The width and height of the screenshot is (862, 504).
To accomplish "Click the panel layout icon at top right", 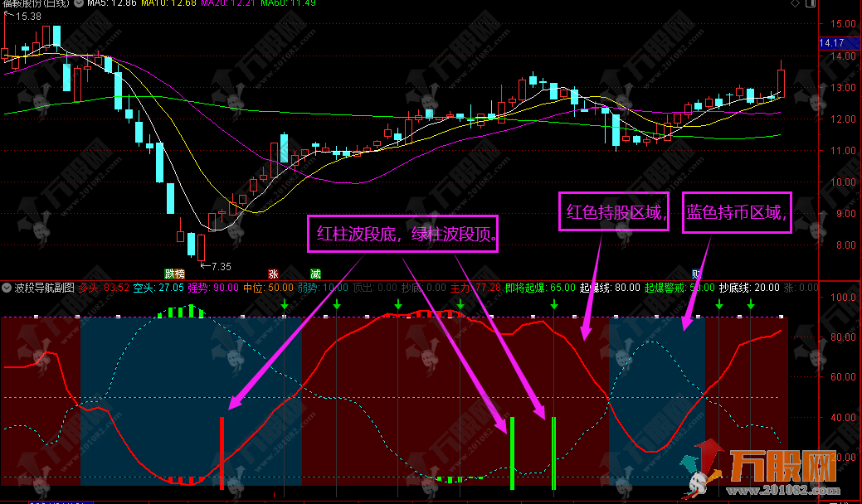I will click(x=811, y=3).
